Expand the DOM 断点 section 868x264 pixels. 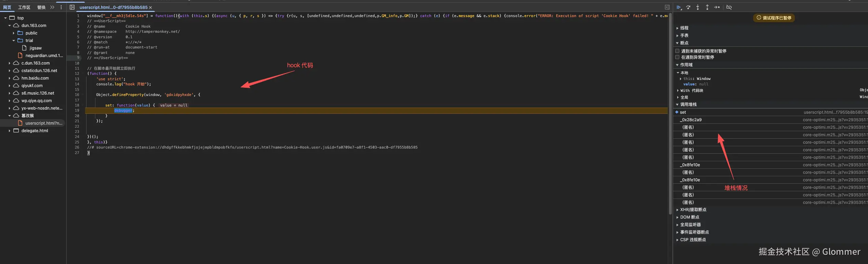pyautogui.click(x=677, y=217)
